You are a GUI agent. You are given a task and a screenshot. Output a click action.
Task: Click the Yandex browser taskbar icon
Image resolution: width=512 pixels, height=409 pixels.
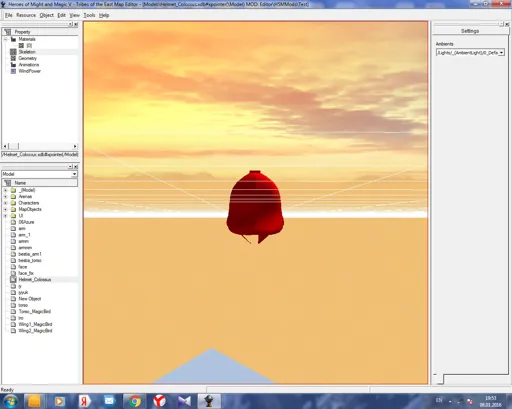[x=159, y=401]
